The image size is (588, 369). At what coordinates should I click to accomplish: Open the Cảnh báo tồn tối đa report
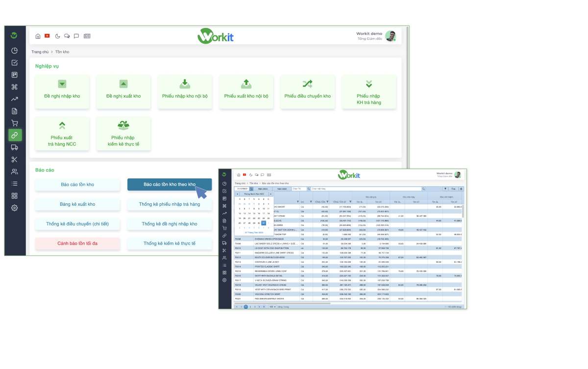77,243
